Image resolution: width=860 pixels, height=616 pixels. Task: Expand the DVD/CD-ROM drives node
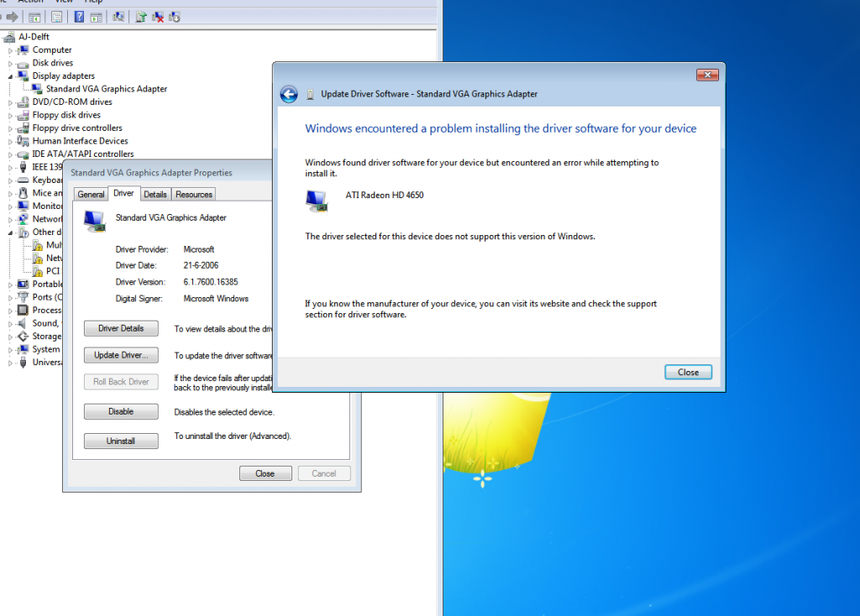pyautogui.click(x=10, y=102)
